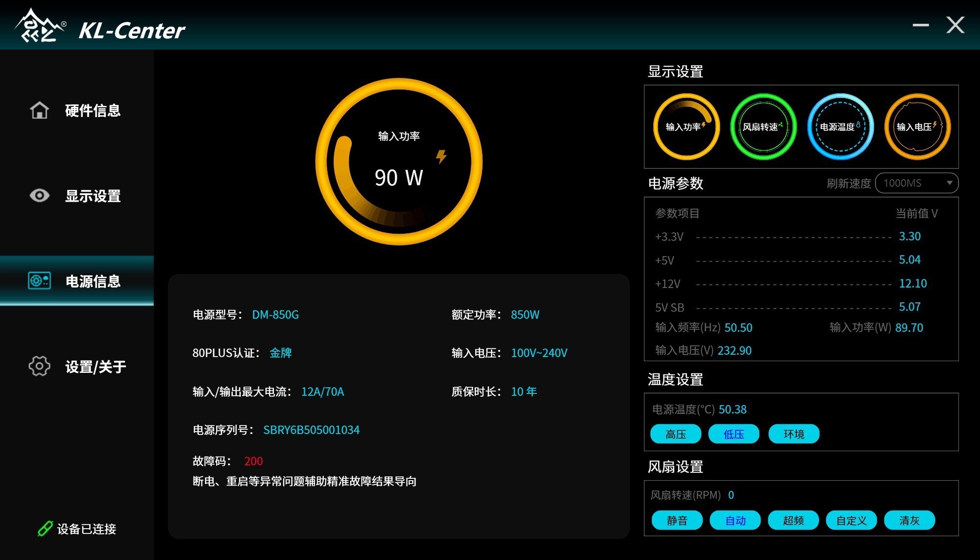Select the 输入电压 orange gauge thumbnail
Screen dimensions: 980x560
917,126
